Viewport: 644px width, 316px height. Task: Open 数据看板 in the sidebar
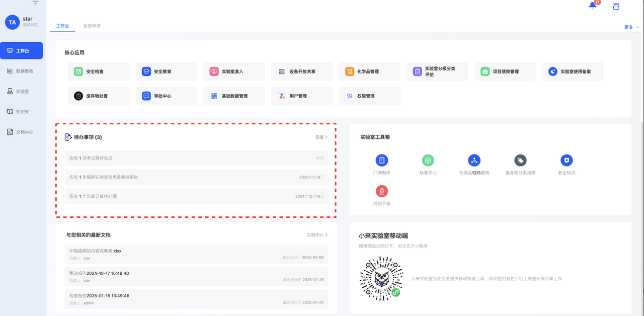22,71
